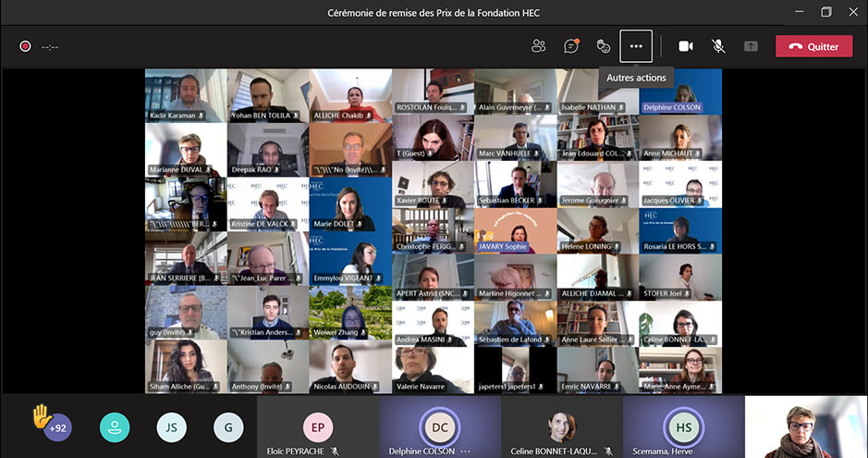868x458 pixels.
Task: Select Scemama, Herve participant tile
Action: pos(683,427)
